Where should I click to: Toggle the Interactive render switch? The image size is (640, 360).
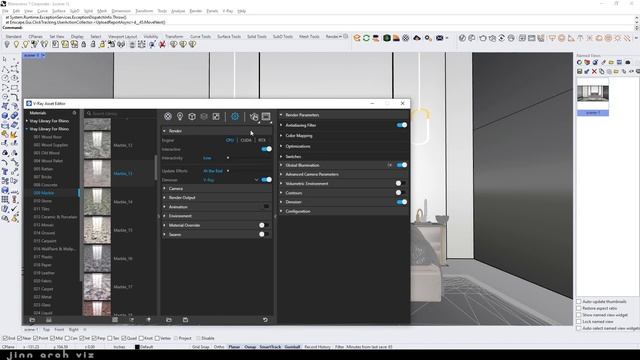(x=267, y=149)
